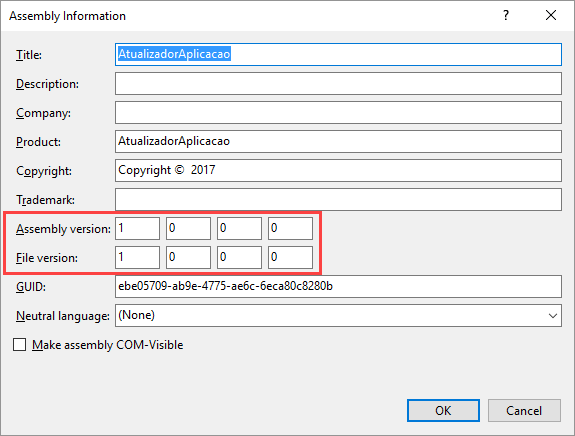
Task: Click File version revision number box
Action: click(290, 257)
